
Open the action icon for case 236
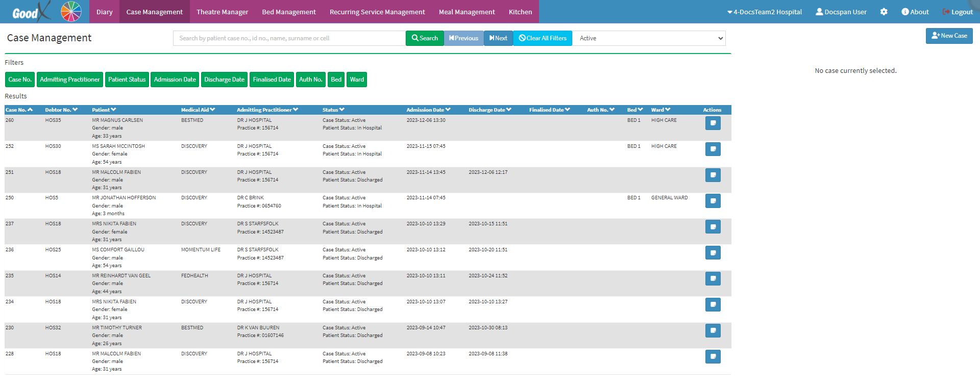[713, 252]
